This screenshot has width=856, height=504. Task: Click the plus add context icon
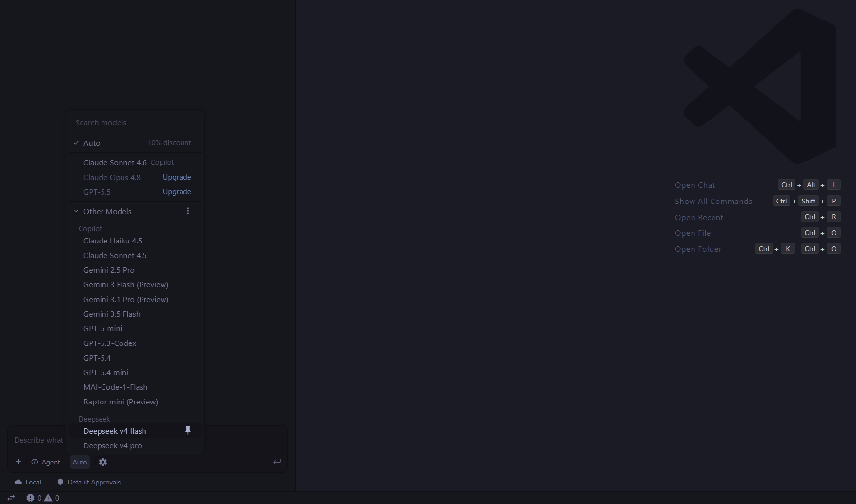point(18,462)
